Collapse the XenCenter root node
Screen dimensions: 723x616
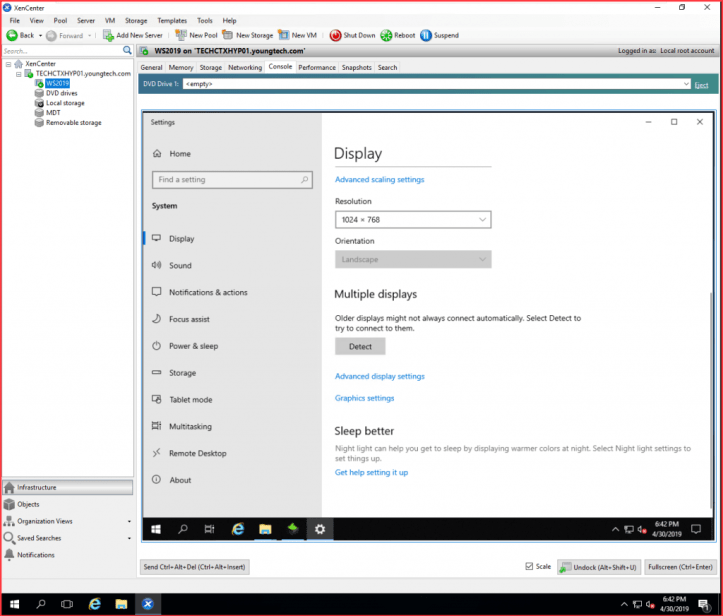(8, 64)
